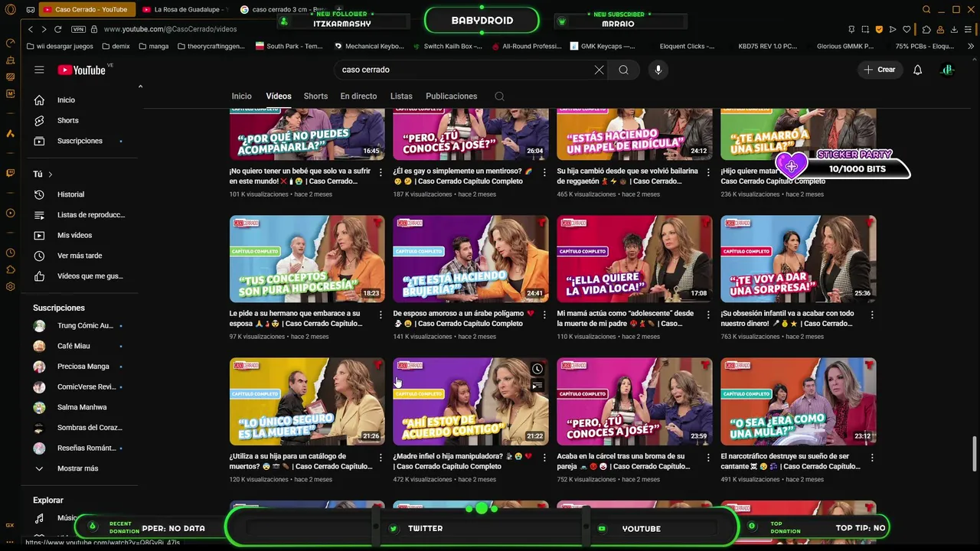
Task: Open Twitch panel in Opera sidebar
Action: pos(10,173)
